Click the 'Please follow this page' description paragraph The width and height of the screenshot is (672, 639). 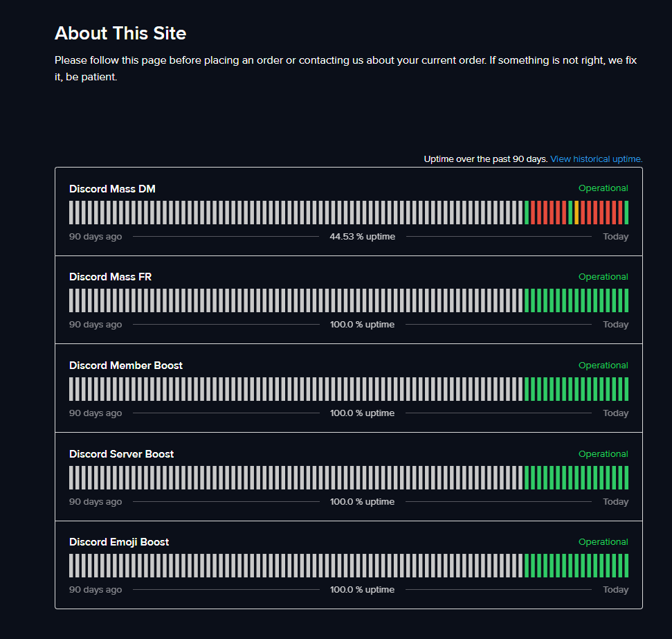[345, 68]
